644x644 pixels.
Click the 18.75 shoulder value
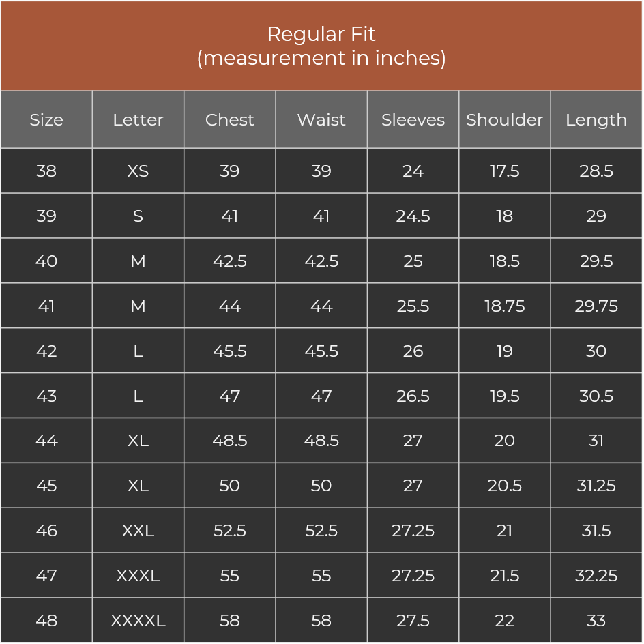505,306
